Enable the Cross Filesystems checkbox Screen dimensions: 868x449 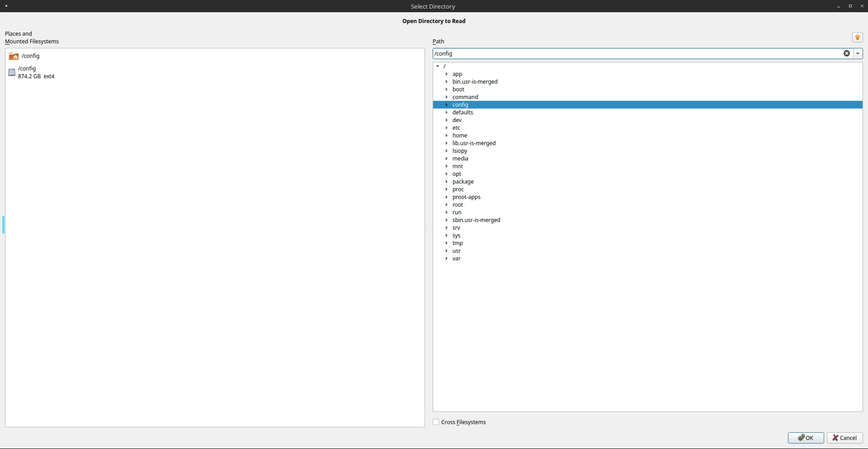(x=436, y=422)
